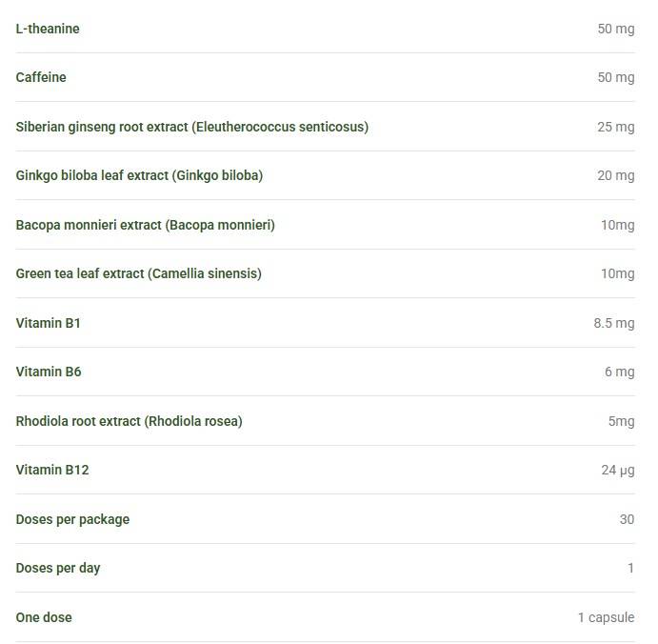Click the 1 capsule value
Screen dimensions: 658x644
pos(606,618)
